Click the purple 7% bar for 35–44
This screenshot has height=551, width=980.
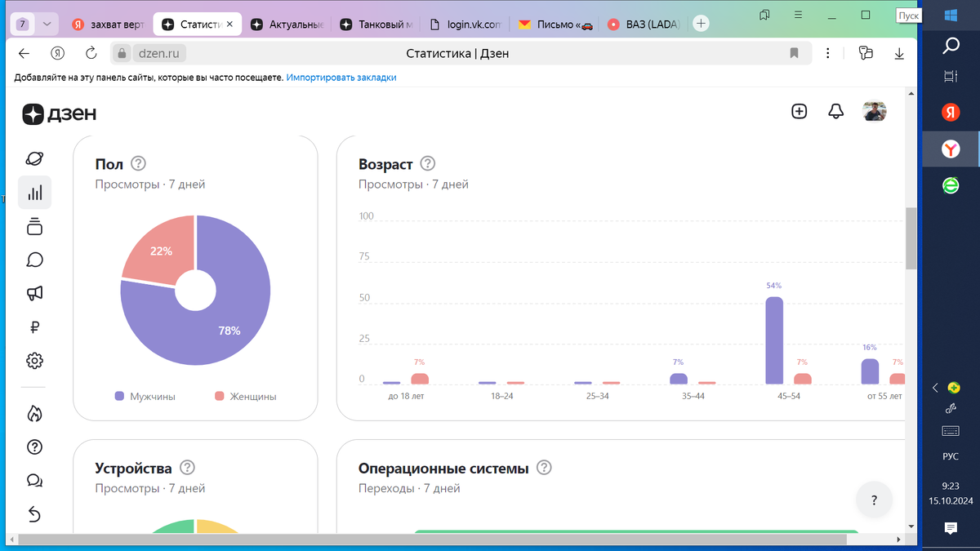pos(679,379)
